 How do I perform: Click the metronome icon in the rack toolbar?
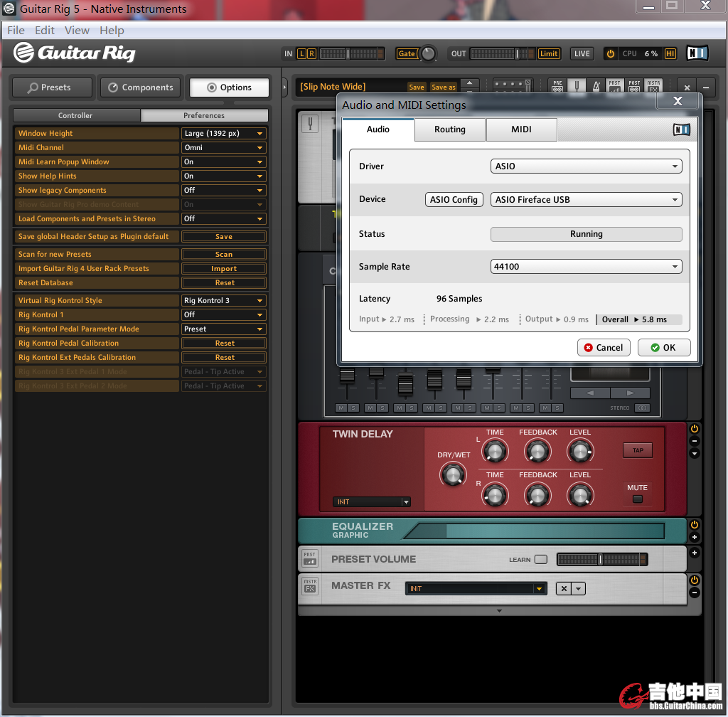click(596, 87)
